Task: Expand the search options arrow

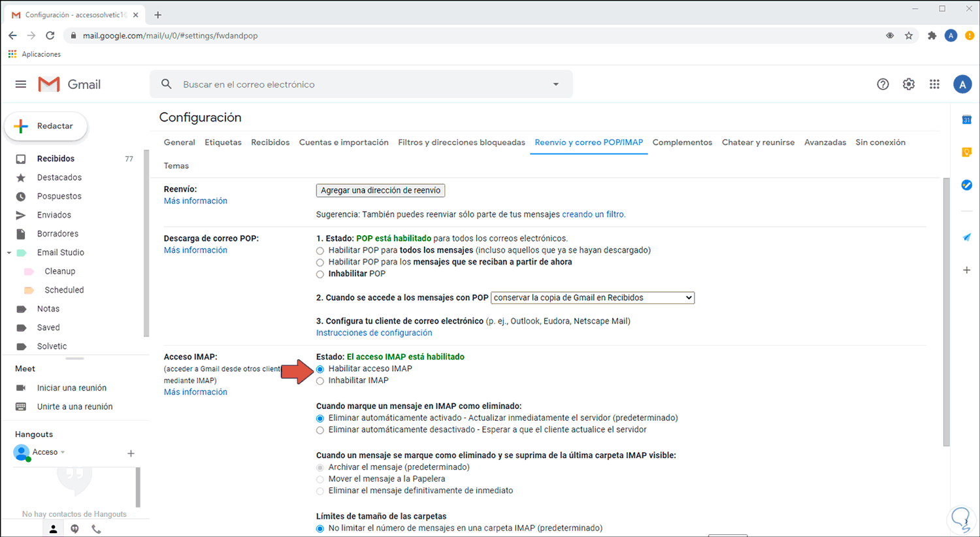Action: click(556, 84)
